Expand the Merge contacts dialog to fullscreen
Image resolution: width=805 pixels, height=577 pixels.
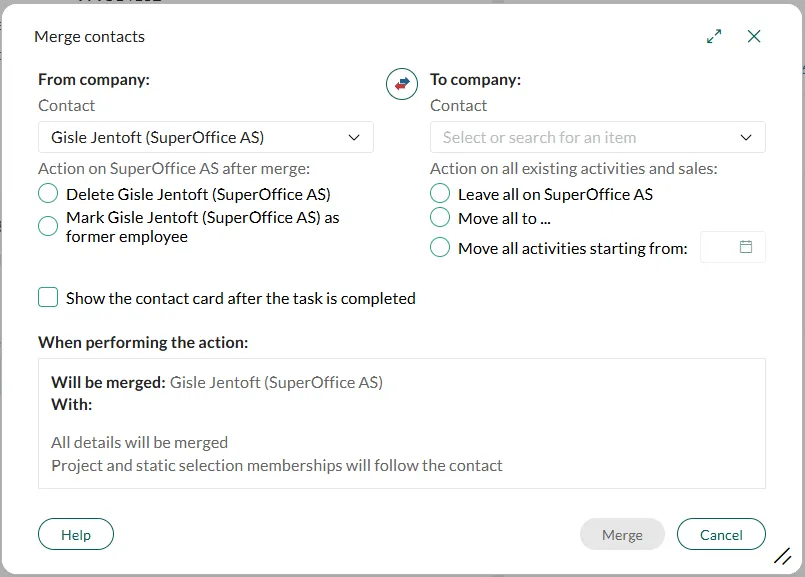(x=714, y=37)
